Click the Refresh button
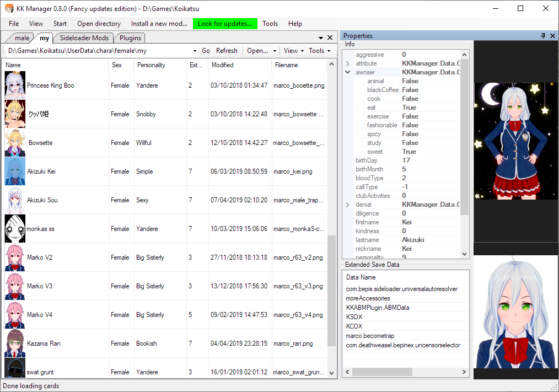559x392 pixels. pyautogui.click(x=227, y=51)
